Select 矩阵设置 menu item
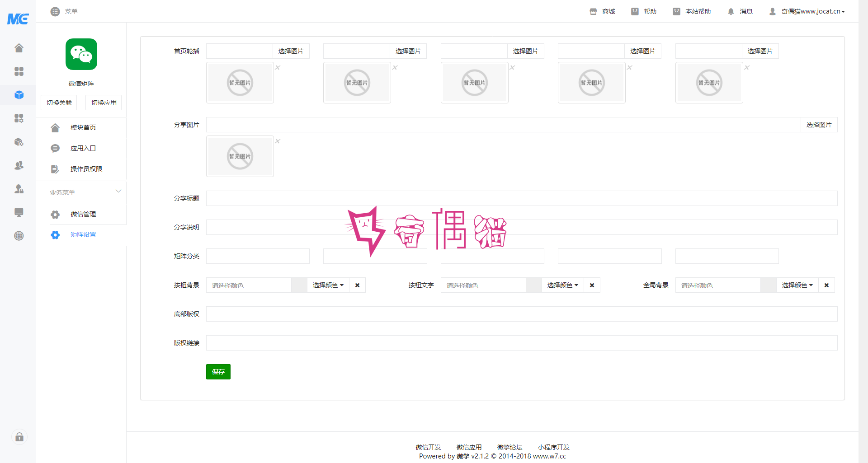The height and width of the screenshot is (463, 868). 83,234
